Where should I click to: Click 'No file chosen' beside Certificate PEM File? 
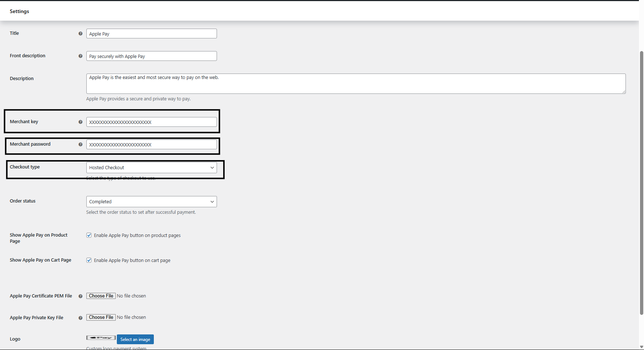click(131, 296)
